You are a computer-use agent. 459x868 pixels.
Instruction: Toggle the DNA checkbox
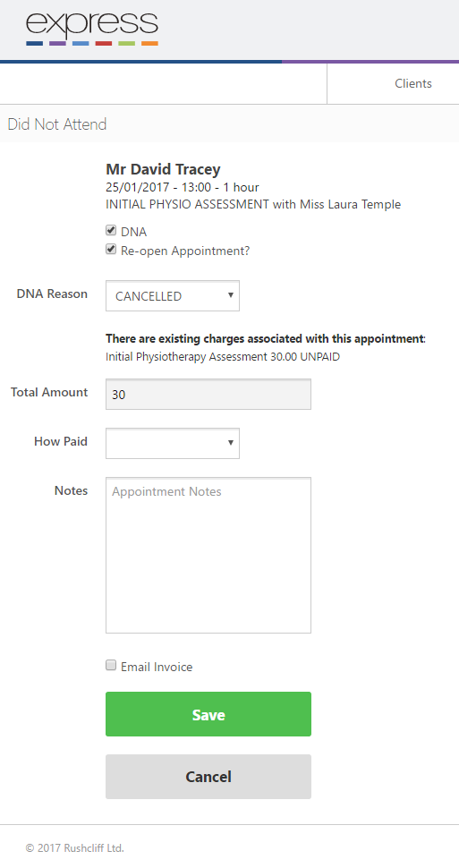pyautogui.click(x=111, y=231)
